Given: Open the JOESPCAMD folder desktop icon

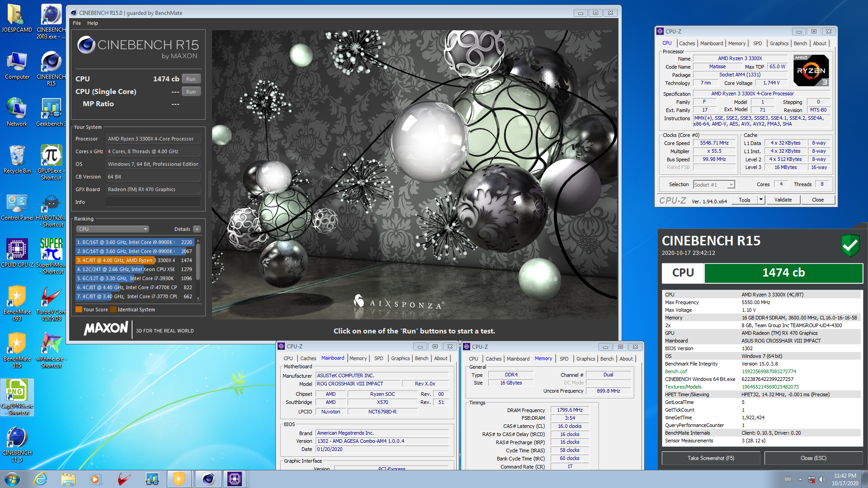Looking at the screenshot, I should [17, 18].
